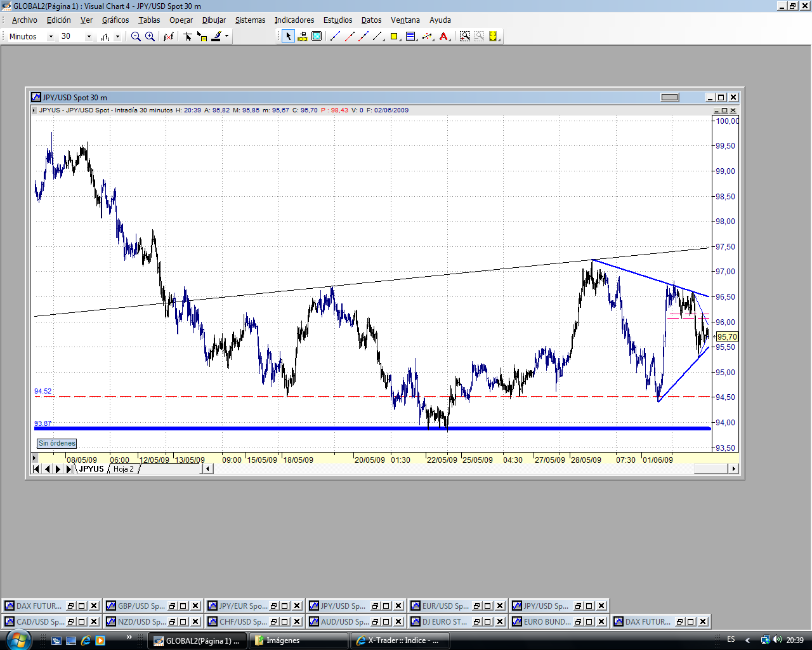812x650 pixels.
Task: Select the blue trend line drawing tool
Action: click(x=336, y=37)
